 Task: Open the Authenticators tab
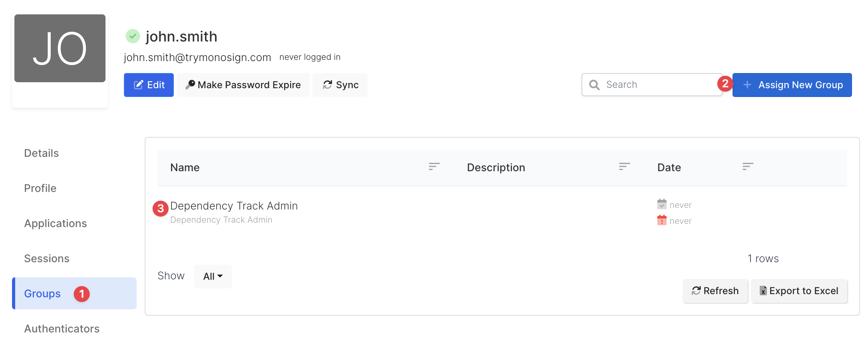coord(62,329)
